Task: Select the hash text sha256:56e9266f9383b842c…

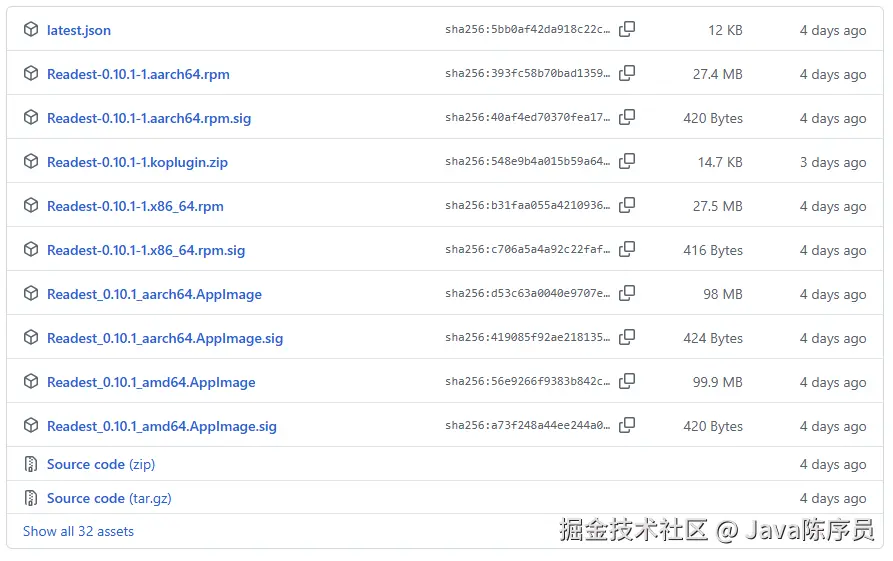Action: [527, 381]
